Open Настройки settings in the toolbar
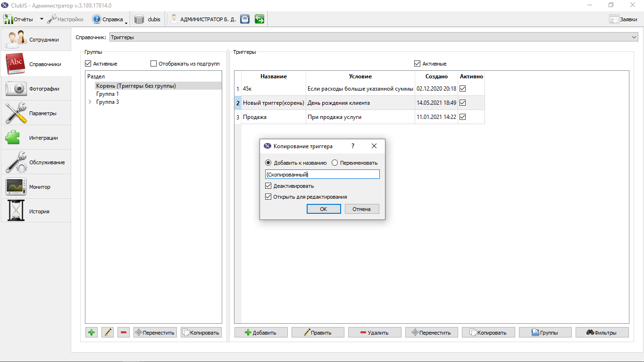Image resolution: width=644 pixels, height=362 pixels. (x=66, y=19)
